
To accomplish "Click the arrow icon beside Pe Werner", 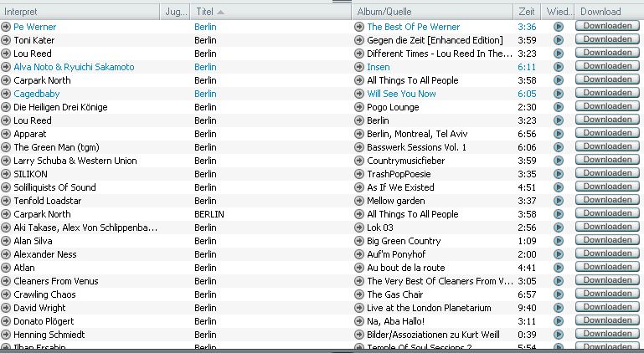I will tap(6, 27).
